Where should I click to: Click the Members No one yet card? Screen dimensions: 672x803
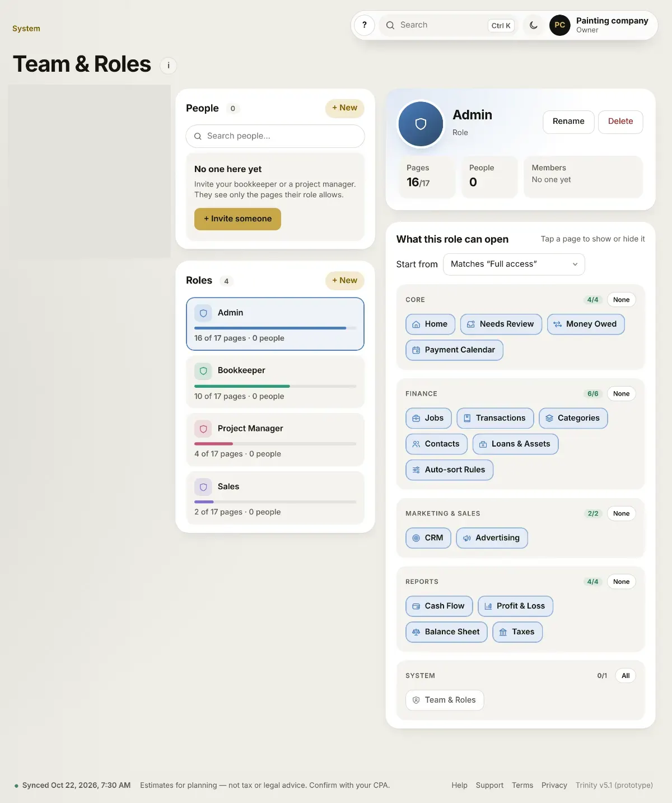point(583,177)
